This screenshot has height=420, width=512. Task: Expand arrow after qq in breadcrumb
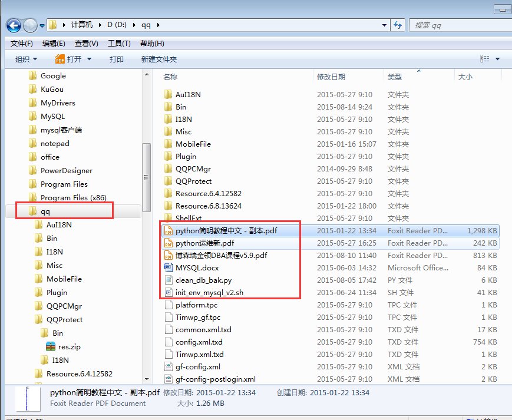click(158, 25)
